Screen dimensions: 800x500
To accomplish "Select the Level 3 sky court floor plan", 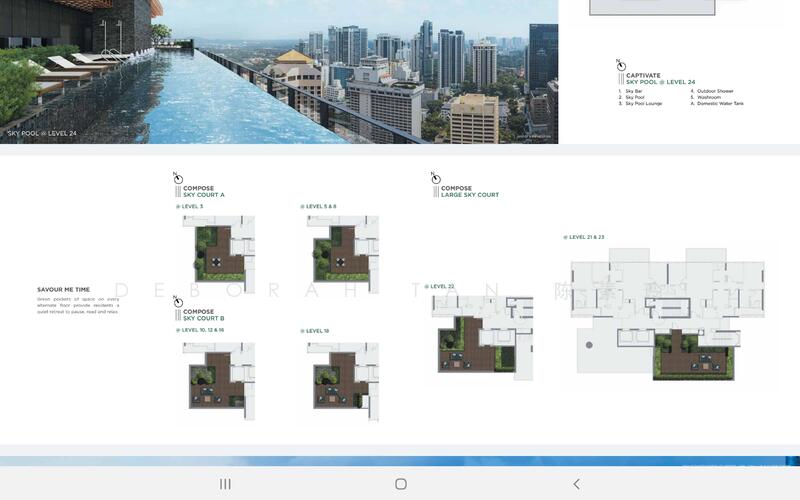I will click(218, 248).
